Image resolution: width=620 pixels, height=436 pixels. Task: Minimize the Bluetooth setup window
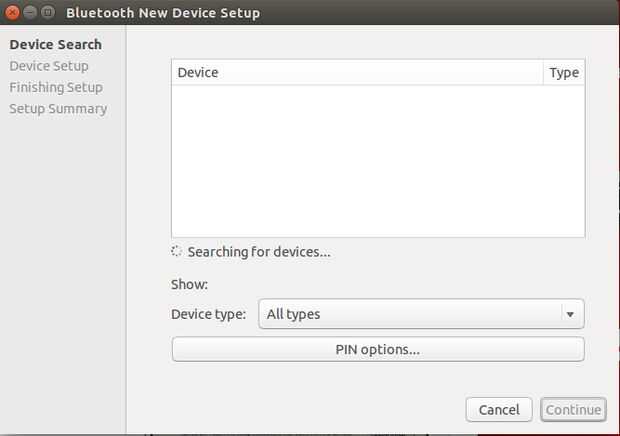click(30, 13)
